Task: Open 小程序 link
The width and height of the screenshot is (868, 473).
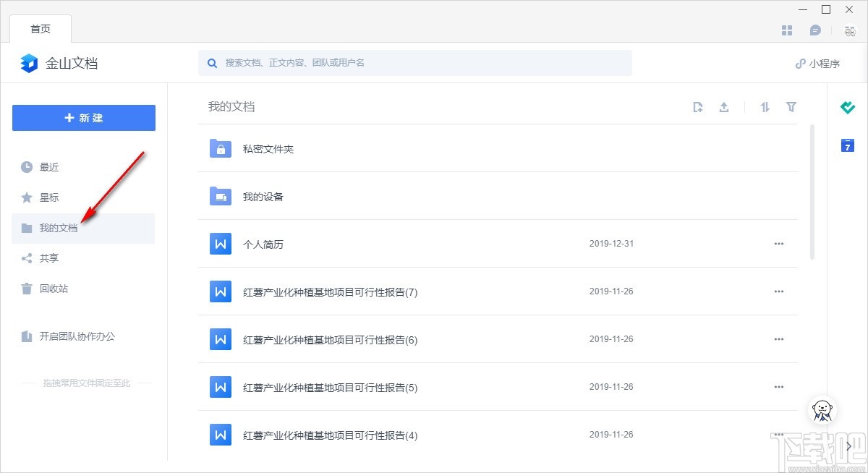Action: pos(817,64)
